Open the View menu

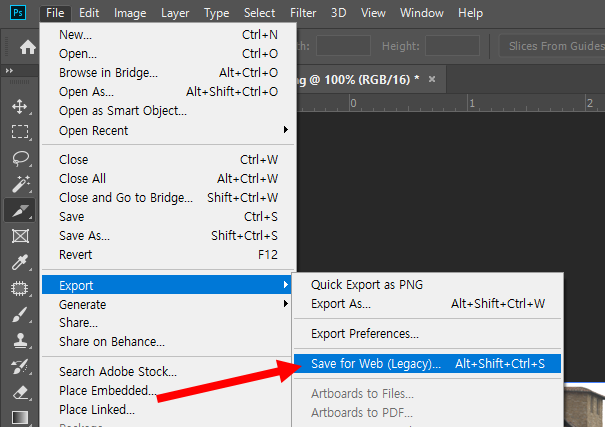click(373, 13)
